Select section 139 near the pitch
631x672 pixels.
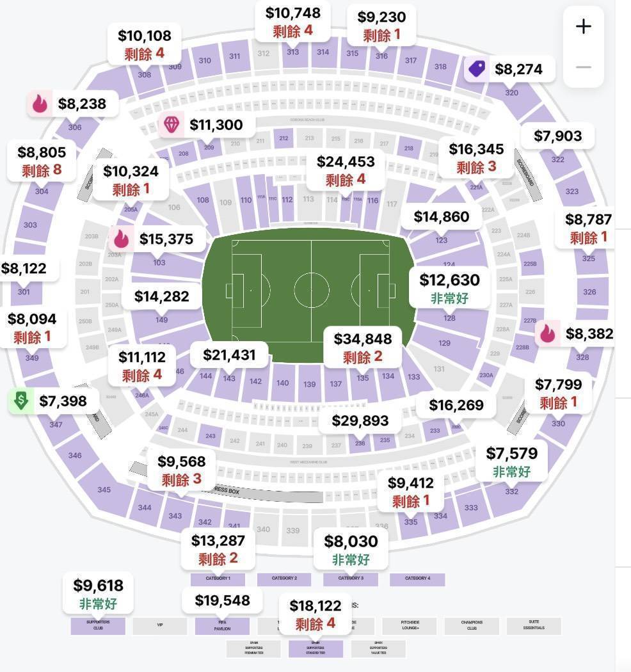(309, 384)
